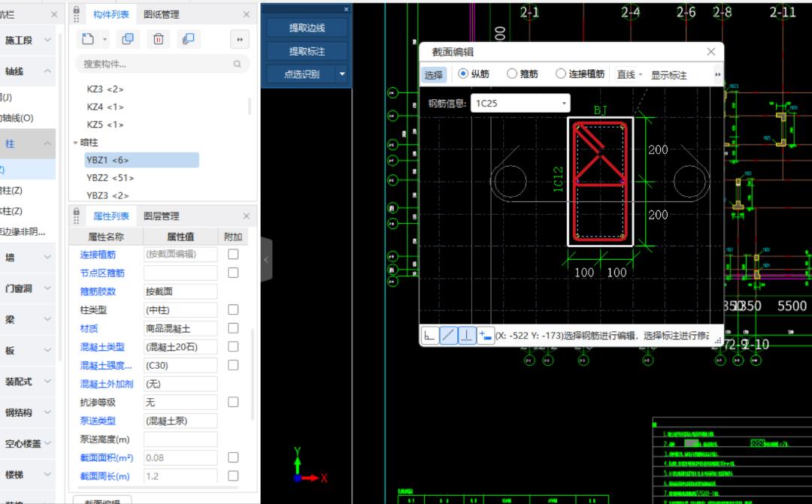Click the inter-layer copy icon
Image resolution: width=812 pixels, height=504 pixels.
(x=189, y=39)
